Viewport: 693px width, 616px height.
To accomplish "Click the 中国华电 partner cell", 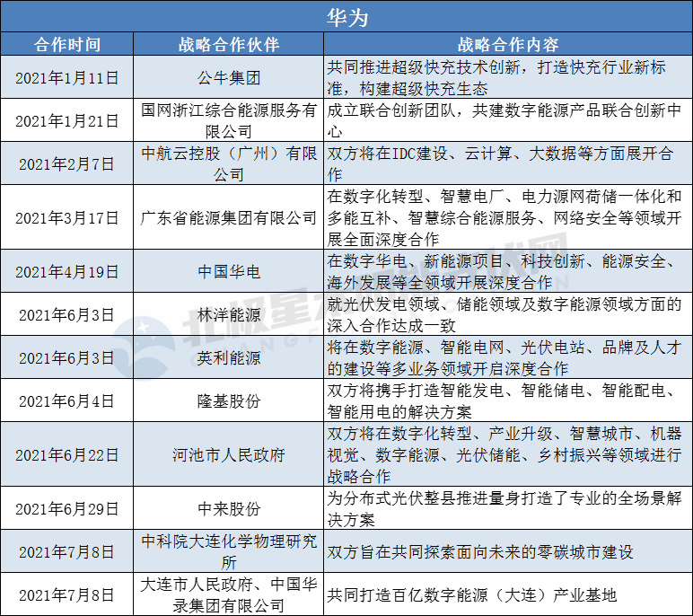I will (229, 271).
